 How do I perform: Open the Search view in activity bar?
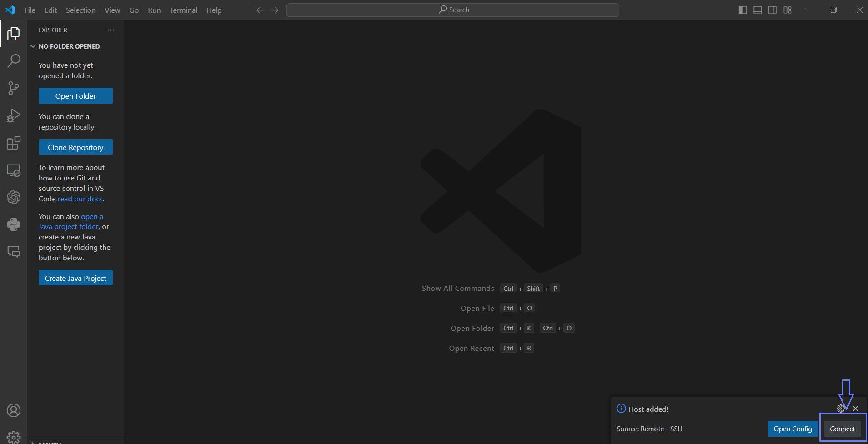pos(14,60)
